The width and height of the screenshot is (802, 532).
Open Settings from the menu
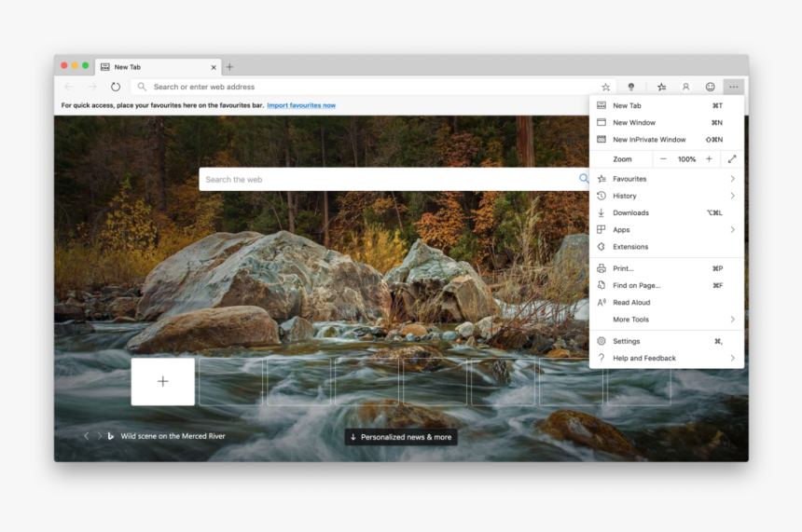pos(667,341)
